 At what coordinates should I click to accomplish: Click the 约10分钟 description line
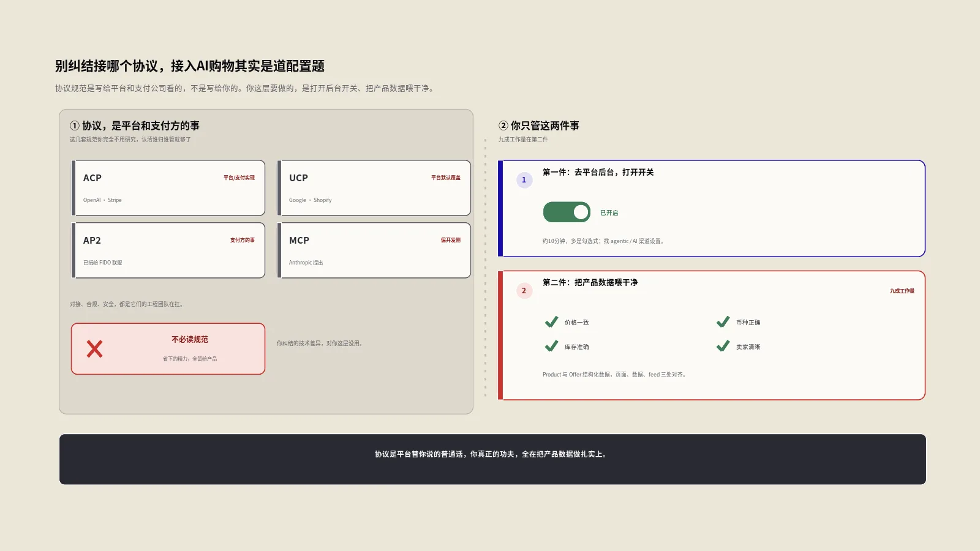coord(603,241)
